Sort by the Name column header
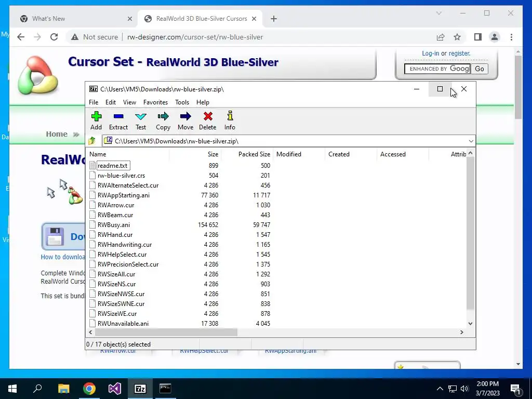532x399 pixels. coord(127,154)
